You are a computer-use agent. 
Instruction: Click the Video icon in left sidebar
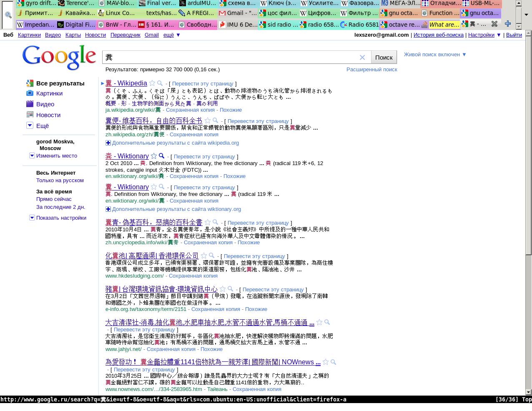[30, 104]
